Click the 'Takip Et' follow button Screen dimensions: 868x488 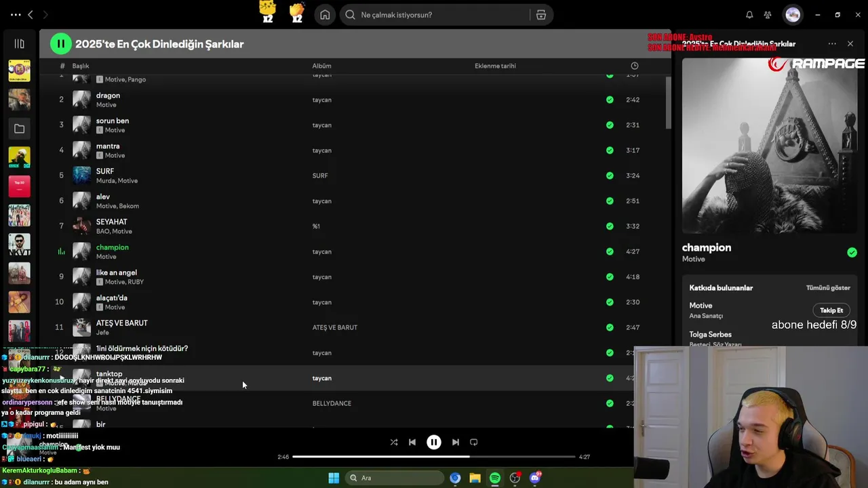(831, 310)
